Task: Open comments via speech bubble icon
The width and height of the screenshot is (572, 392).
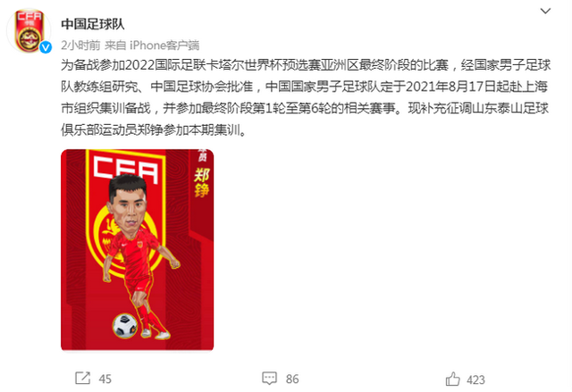Action: 270,378
